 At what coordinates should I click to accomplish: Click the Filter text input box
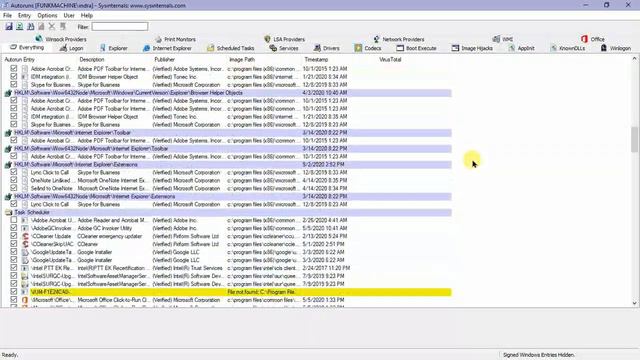[x=120, y=27]
